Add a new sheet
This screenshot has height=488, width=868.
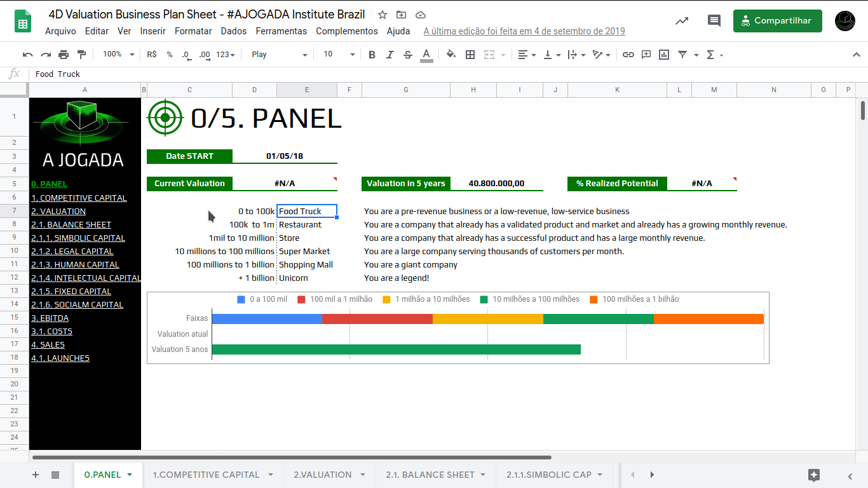[36, 475]
